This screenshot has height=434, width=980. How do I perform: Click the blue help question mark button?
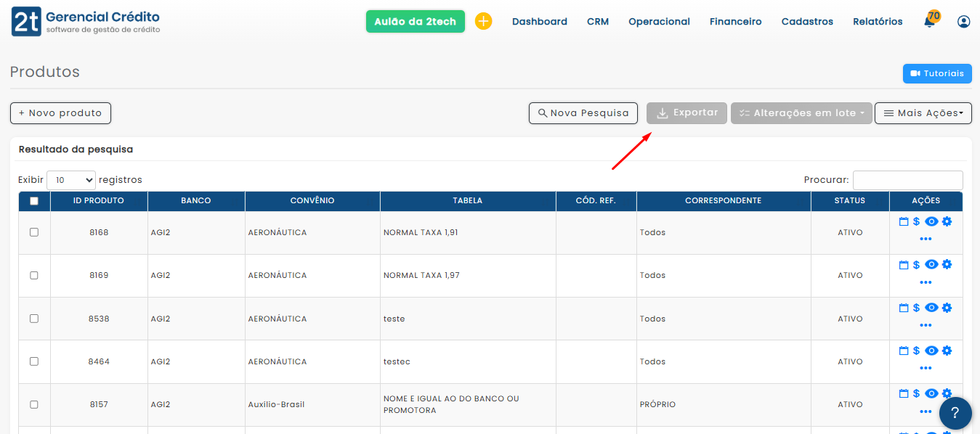pyautogui.click(x=955, y=413)
